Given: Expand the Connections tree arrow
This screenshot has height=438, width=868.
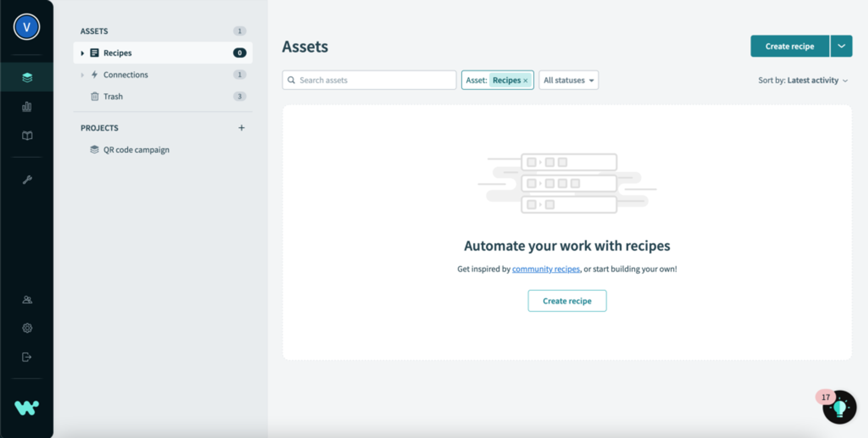Looking at the screenshot, I should (82, 75).
